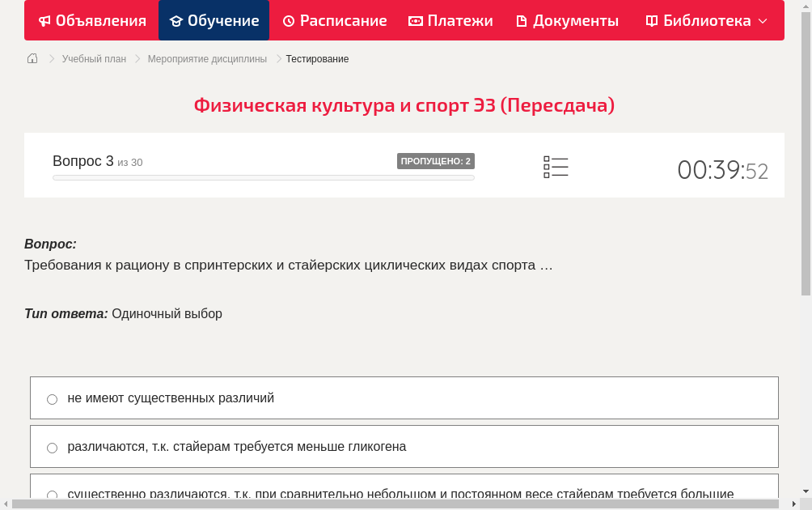Click the payment card icon near Платежи
812x510 pixels.
coord(415,20)
